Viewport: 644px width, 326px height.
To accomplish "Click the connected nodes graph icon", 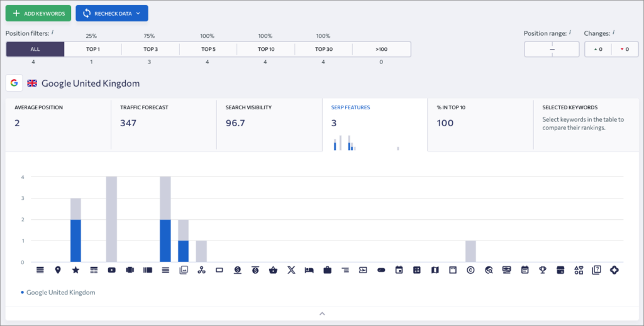I will pos(201,270).
